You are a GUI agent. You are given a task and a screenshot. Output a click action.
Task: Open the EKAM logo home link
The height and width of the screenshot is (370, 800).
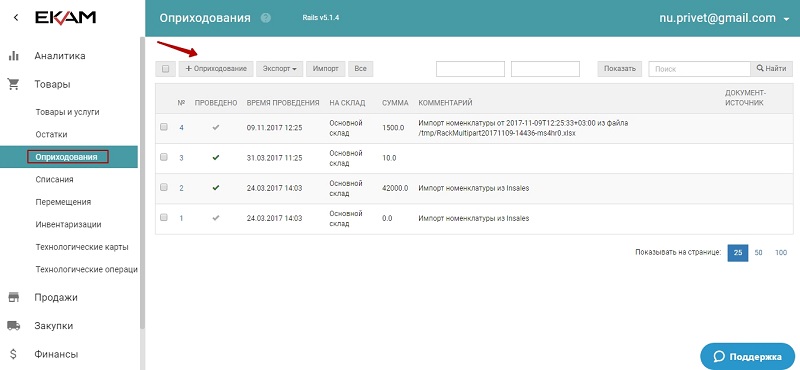pyautogui.click(x=65, y=17)
